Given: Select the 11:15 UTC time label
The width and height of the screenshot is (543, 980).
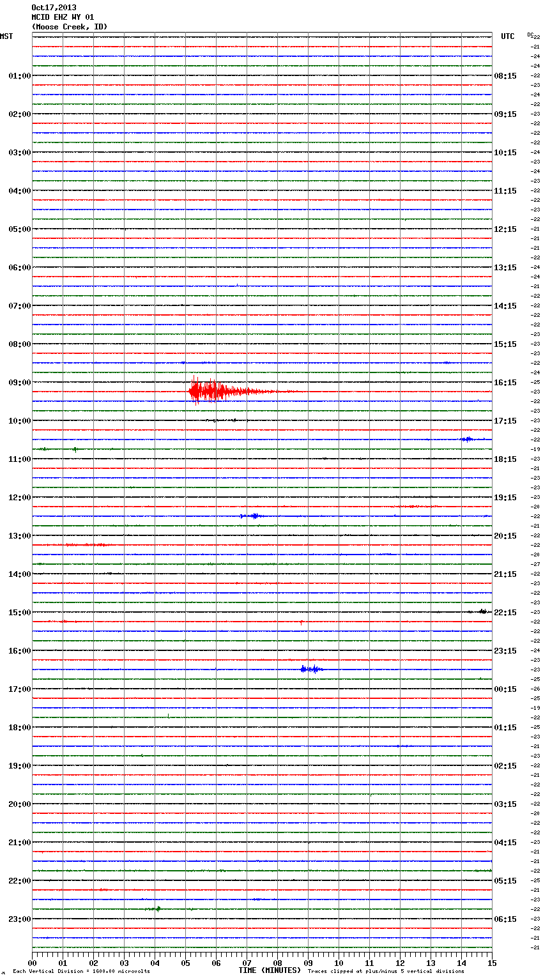Looking at the screenshot, I should point(505,191).
